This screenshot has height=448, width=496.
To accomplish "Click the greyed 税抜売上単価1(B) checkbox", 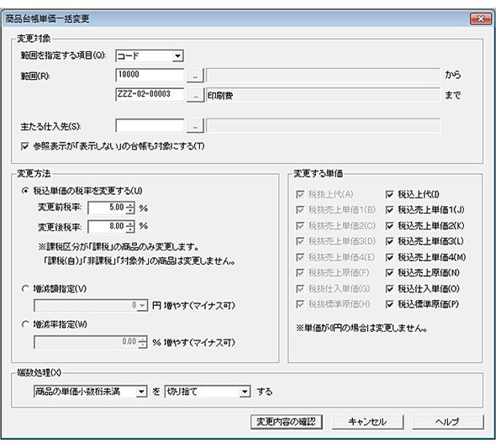I will (x=300, y=210).
